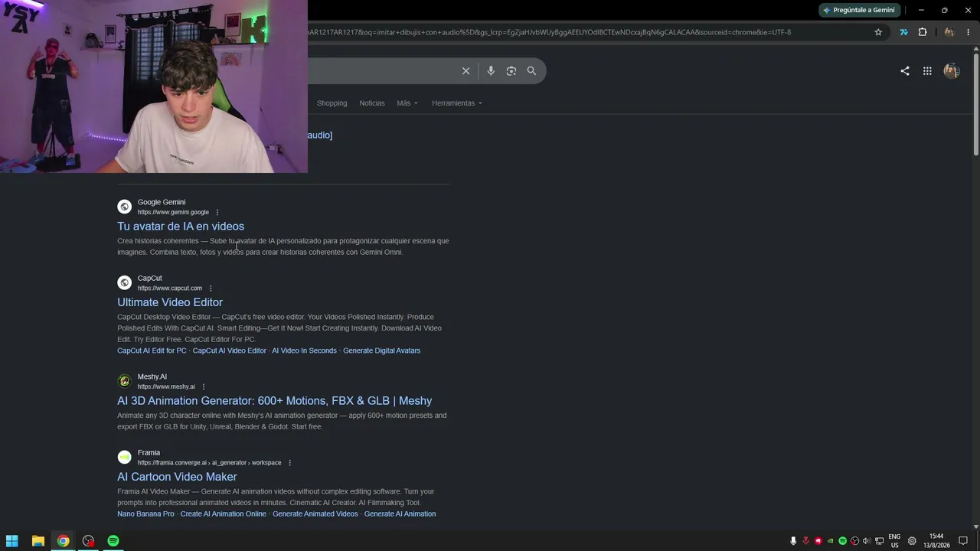Open the Chrome profile avatar in the toolbar
The width and height of the screenshot is (980, 551).
949,32
